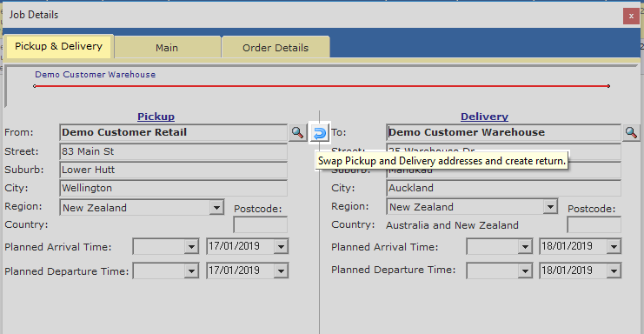Screen dimensions: 644x334
Task: Click the To field Demo Customer Warehouse
Action: tap(504, 133)
